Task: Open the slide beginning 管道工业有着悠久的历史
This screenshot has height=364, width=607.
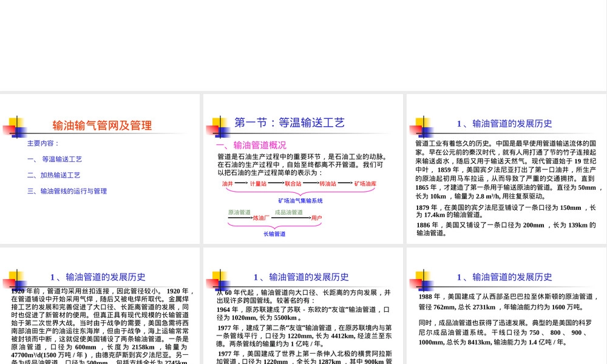Action: 506,169
